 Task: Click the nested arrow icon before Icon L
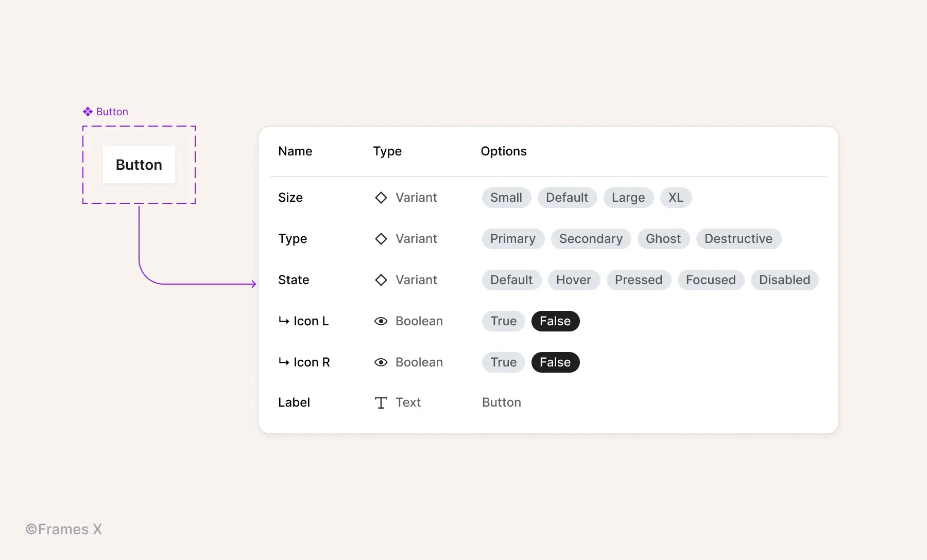tap(284, 321)
